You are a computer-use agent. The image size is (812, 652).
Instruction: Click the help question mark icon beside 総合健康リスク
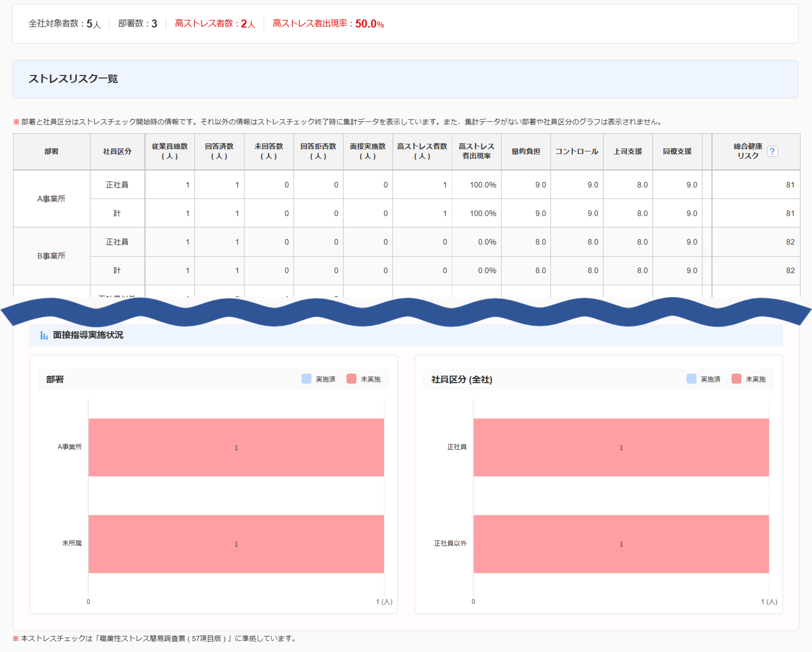coord(772,151)
